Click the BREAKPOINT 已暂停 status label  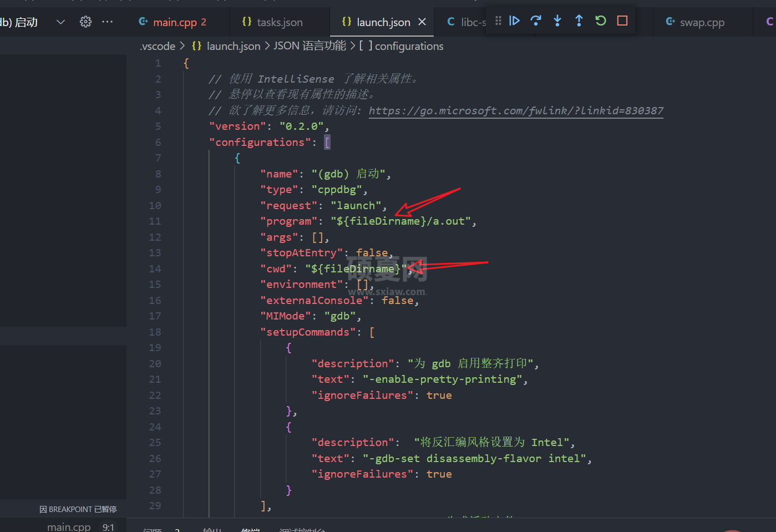pyautogui.click(x=78, y=509)
